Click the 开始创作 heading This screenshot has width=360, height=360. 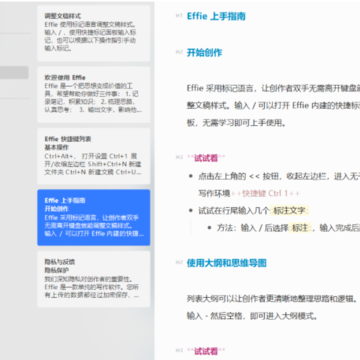point(204,52)
